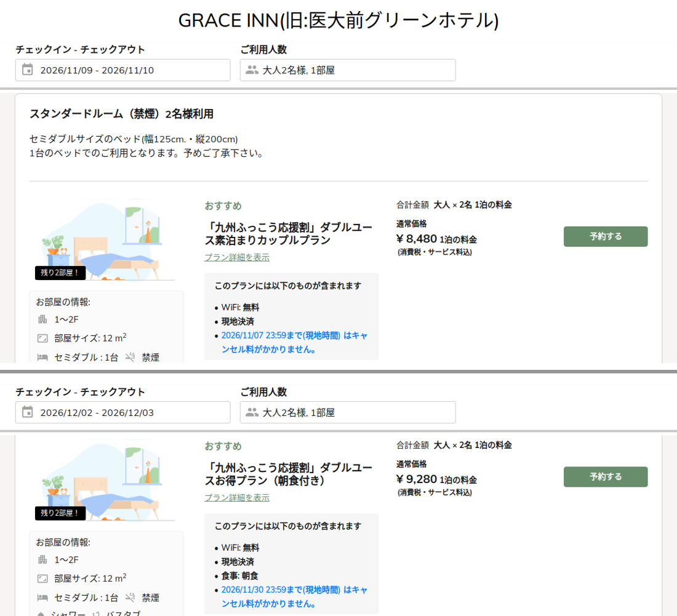Click the building floor icon in the 朝食付き plan card

point(42,560)
